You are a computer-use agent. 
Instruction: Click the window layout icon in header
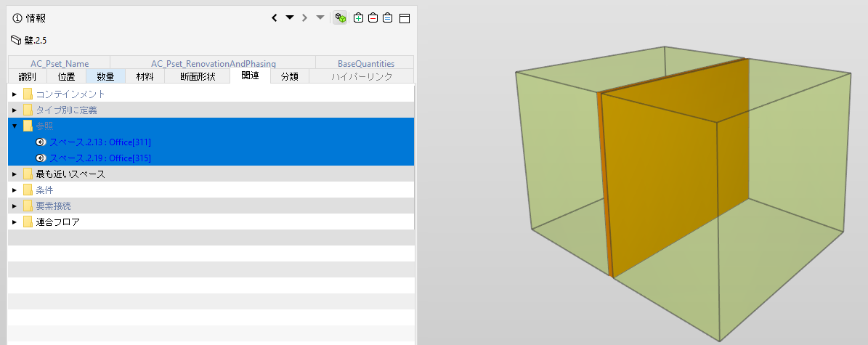point(405,18)
